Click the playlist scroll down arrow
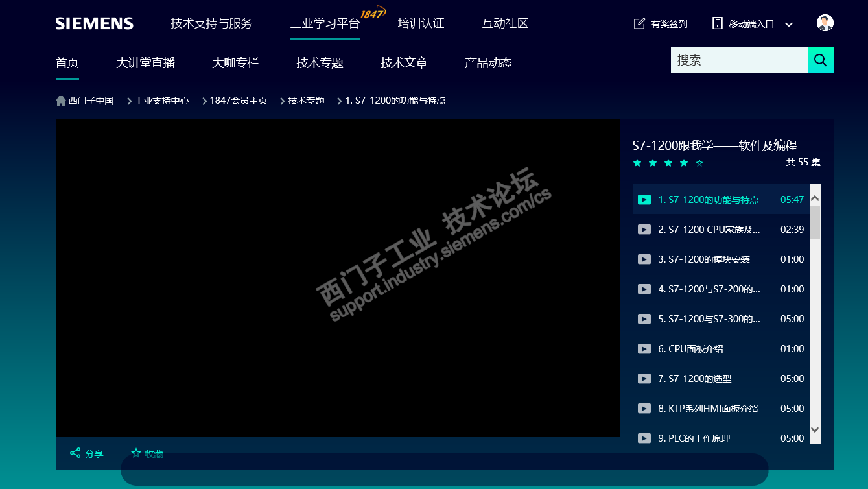The height and width of the screenshot is (489, 868). pyautogui.click(x=815, y=429)
